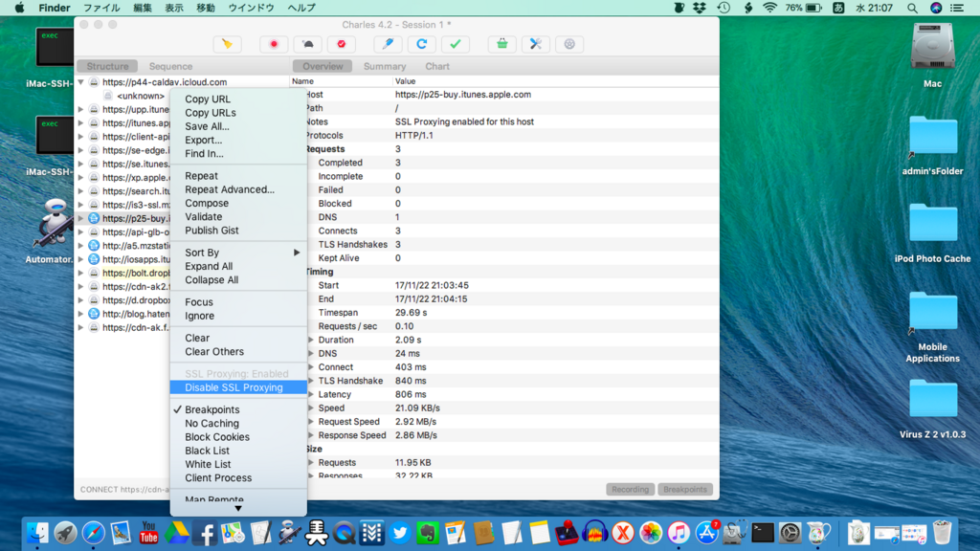Click the repeat refresh toolbar icon

tap(421, 44)
